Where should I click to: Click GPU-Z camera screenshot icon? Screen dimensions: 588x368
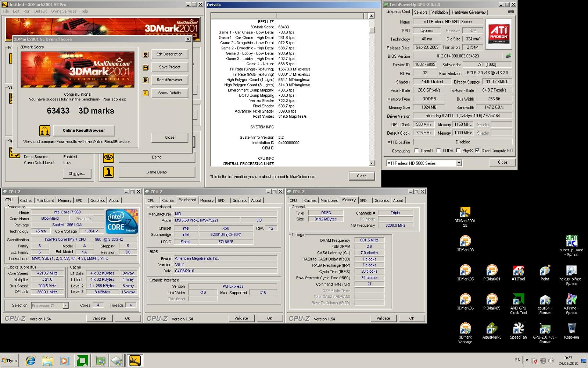(511, 12)
